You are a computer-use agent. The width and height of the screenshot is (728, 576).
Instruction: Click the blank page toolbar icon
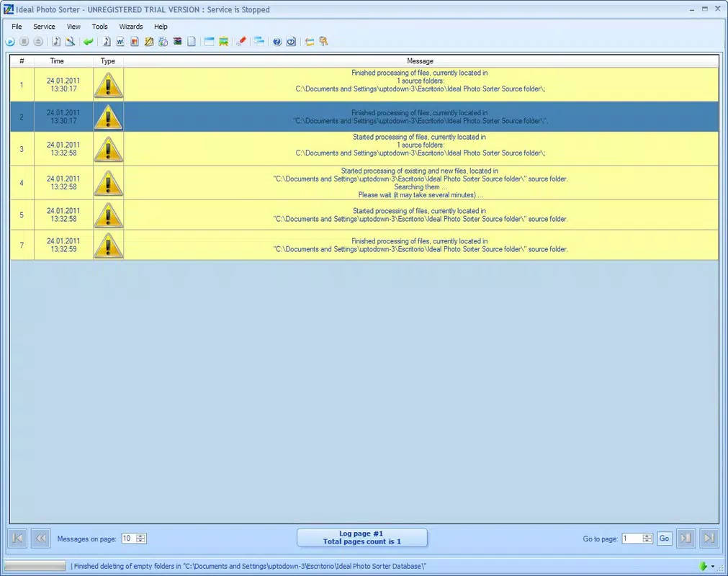192,42
